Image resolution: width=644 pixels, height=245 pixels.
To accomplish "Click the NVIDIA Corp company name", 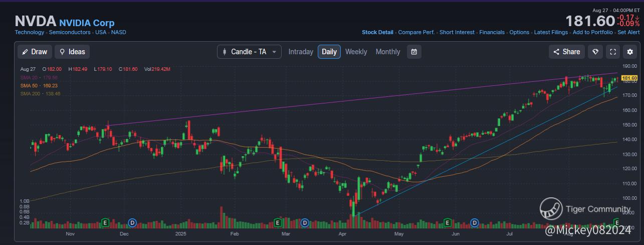I will click(87, 23).
